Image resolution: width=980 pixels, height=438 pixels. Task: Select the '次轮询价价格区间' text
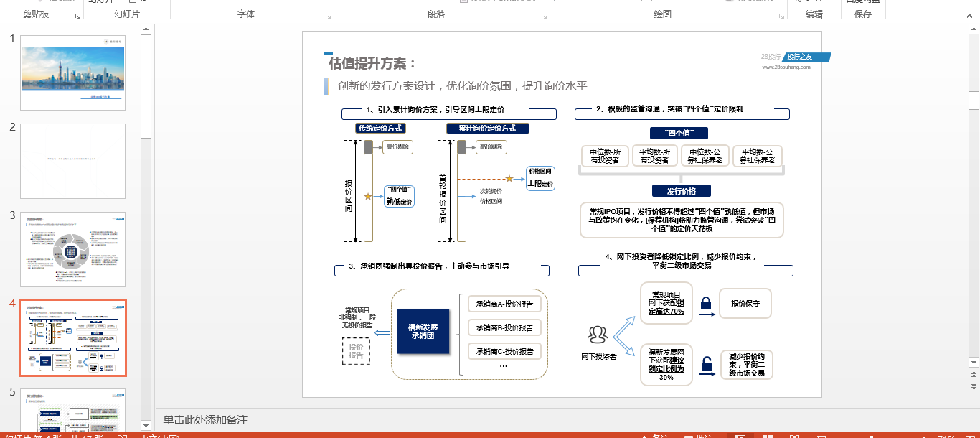(x=491, y=196)
